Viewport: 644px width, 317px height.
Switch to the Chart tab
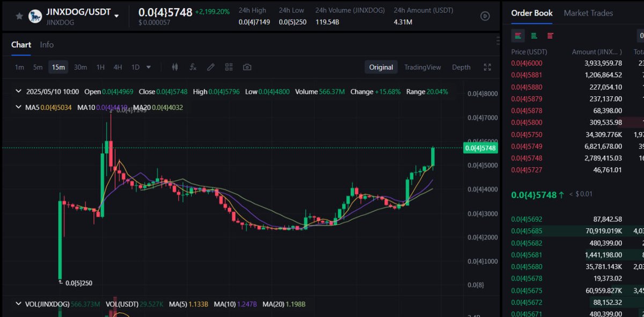coord(21,45)
